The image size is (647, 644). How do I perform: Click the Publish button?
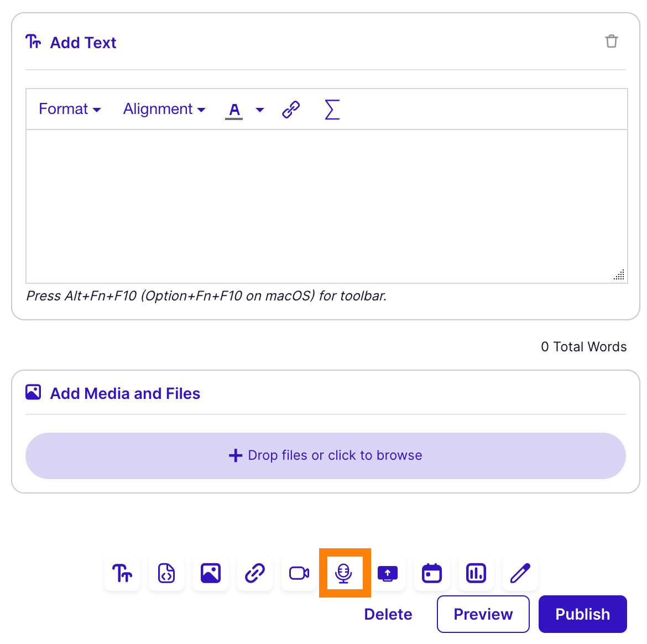[582, 614]
